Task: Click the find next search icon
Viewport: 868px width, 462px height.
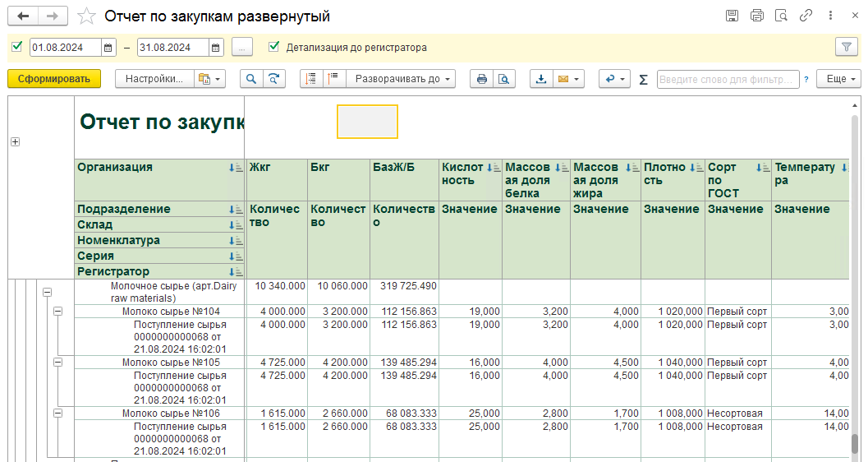Action: coord(274,79)
